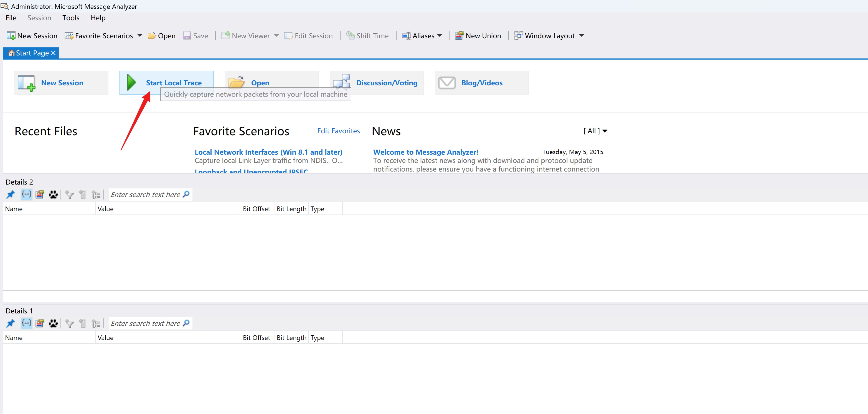
Task: Open Local Network Interfaces scenario link
Action: [268, 152]
